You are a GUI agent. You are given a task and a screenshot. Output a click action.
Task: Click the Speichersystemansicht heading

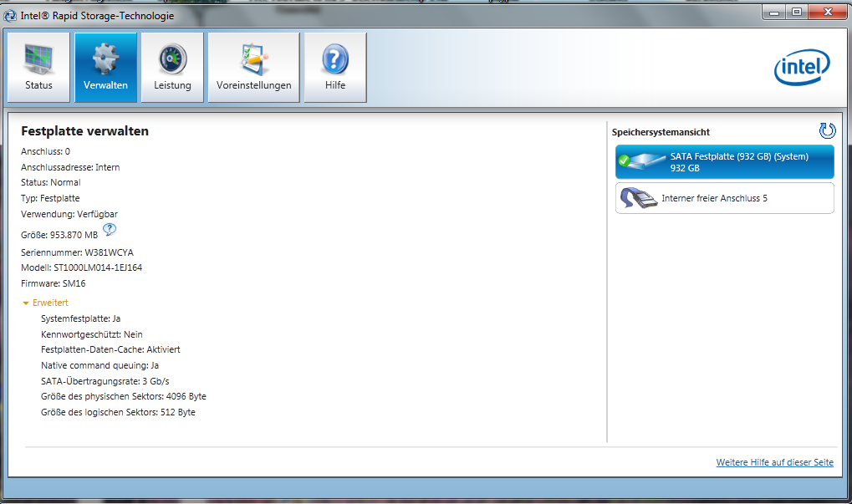(661, 132)
